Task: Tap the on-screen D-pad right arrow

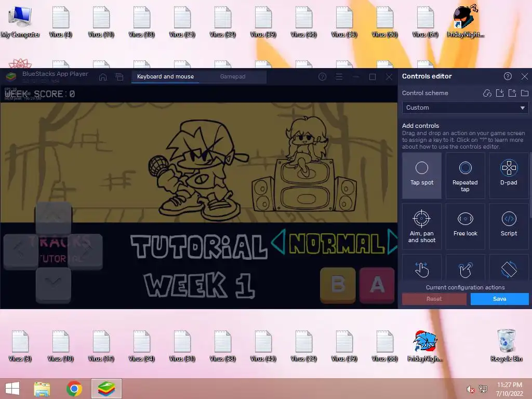Action: click(x=86, y=251)
